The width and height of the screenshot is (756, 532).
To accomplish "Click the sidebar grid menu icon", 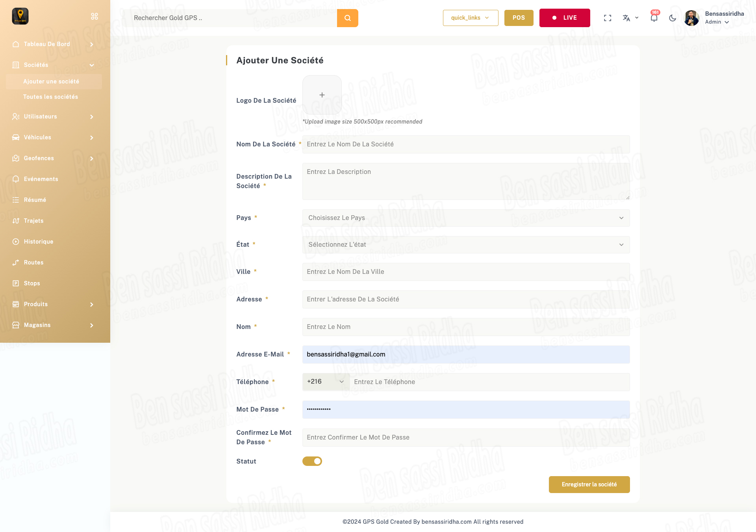I will point(94,17).
